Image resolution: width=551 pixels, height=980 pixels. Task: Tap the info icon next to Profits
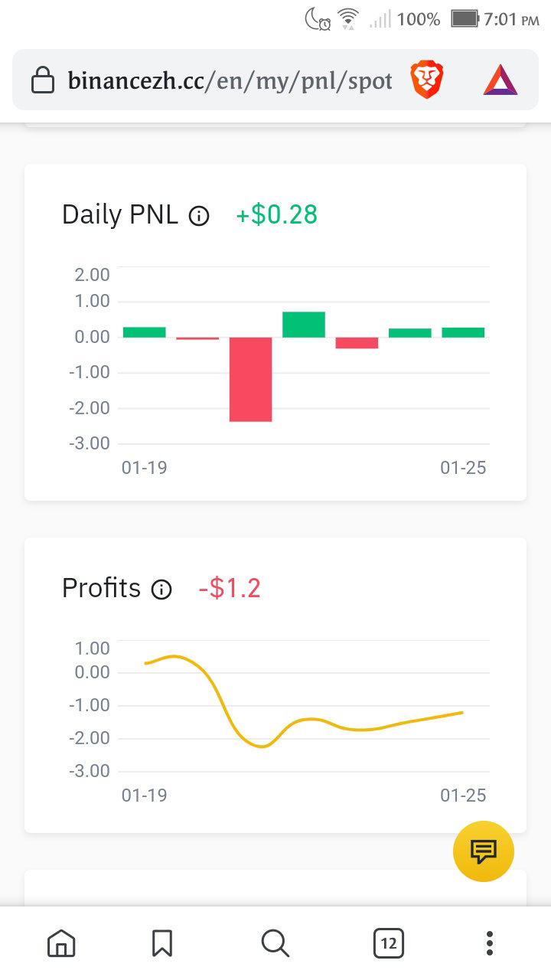click(161, 590)
